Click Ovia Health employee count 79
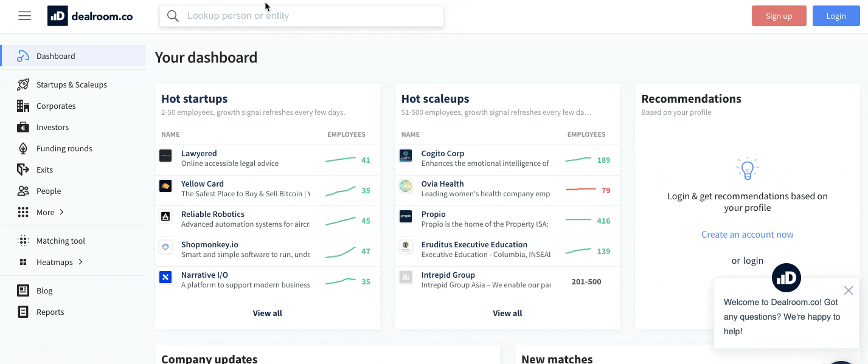The width and height of the screenshot is (868, 364). tap(606, 191)
